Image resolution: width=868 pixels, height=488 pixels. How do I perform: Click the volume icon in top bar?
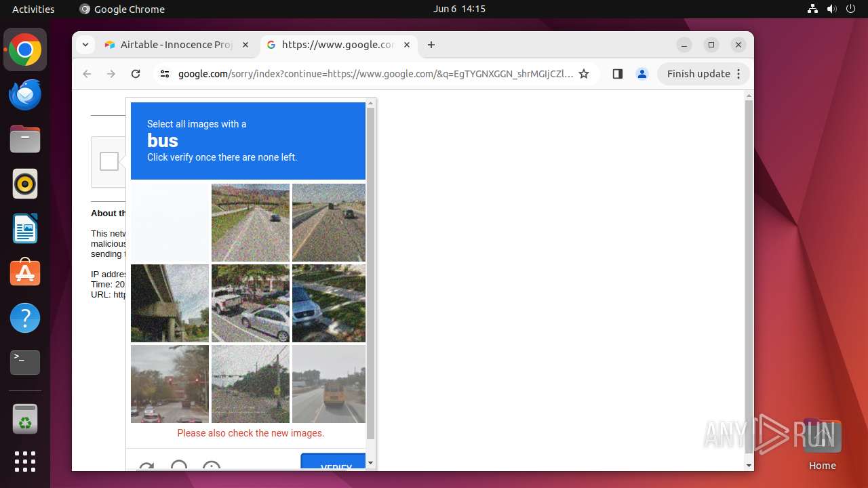click(x=831, y=9)
